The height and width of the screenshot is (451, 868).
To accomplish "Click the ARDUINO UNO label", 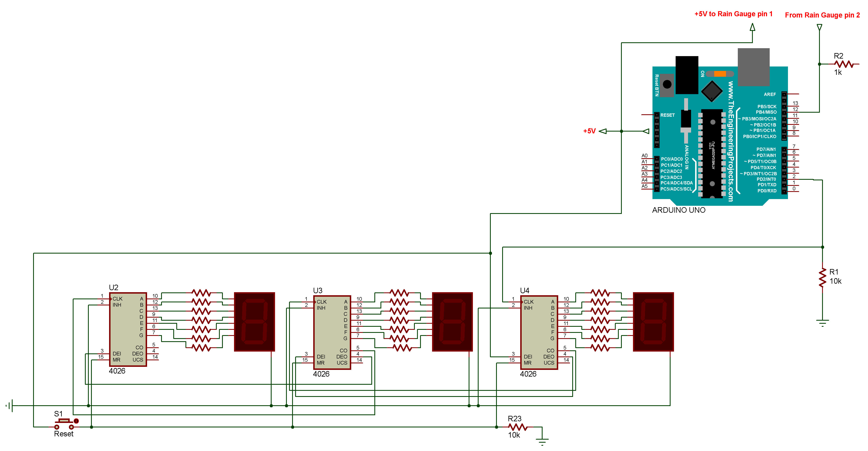I will 679,210.
